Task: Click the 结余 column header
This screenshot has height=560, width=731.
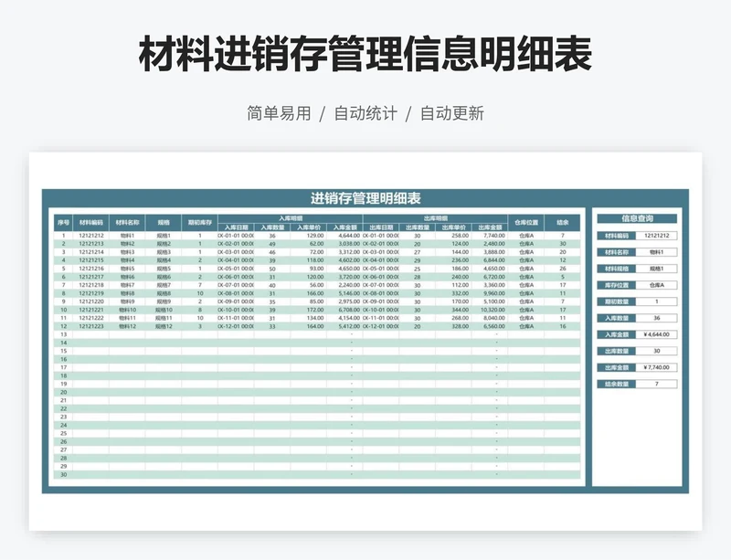Action: click(562, 222)
